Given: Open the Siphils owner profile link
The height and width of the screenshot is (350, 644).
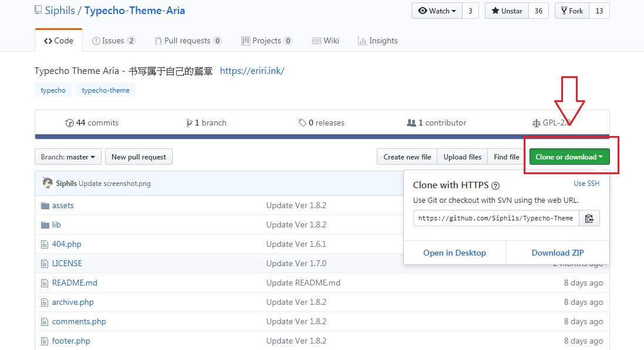Looking at the screenshot, I should pos(60,10).
